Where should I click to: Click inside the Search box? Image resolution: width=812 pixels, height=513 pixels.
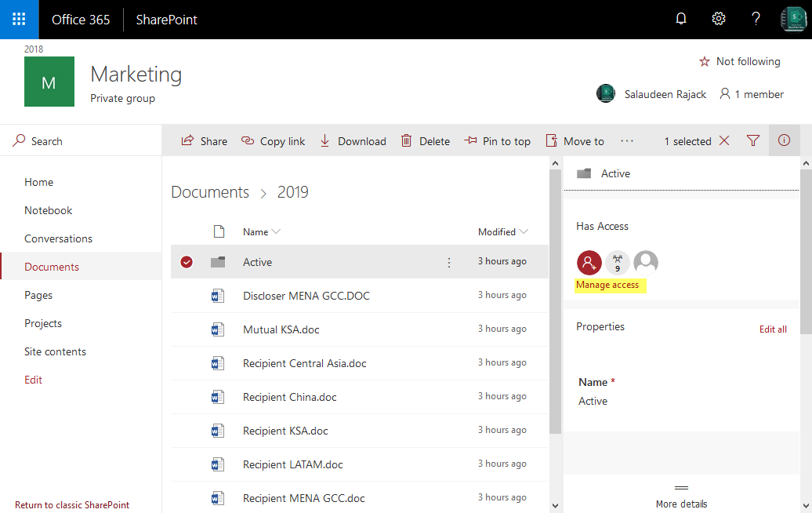[47, 140]
